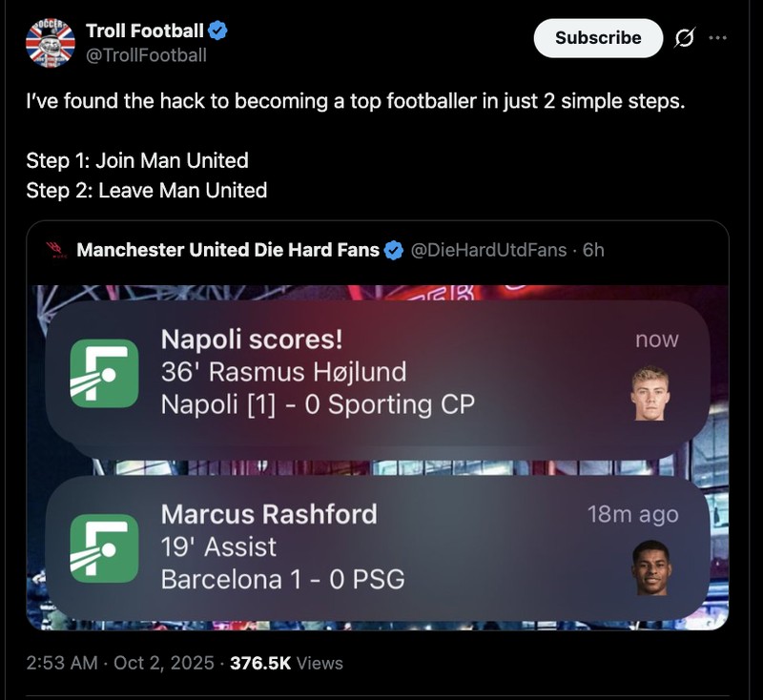Click Troll Football's blue verified badge

tap(218, 31)
